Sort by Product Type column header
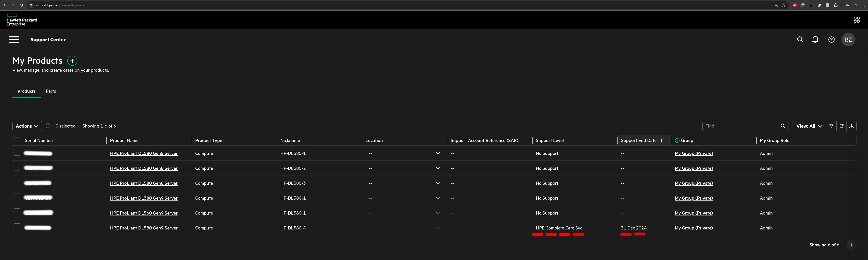The image size is (868, 260). pyautogui.click(x=209, y=140)
